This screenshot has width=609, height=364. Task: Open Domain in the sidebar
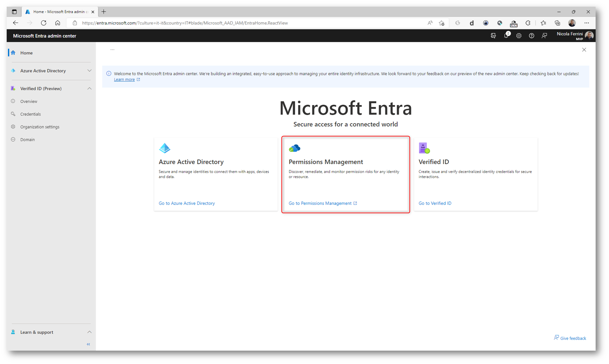[x=27, y=139]
